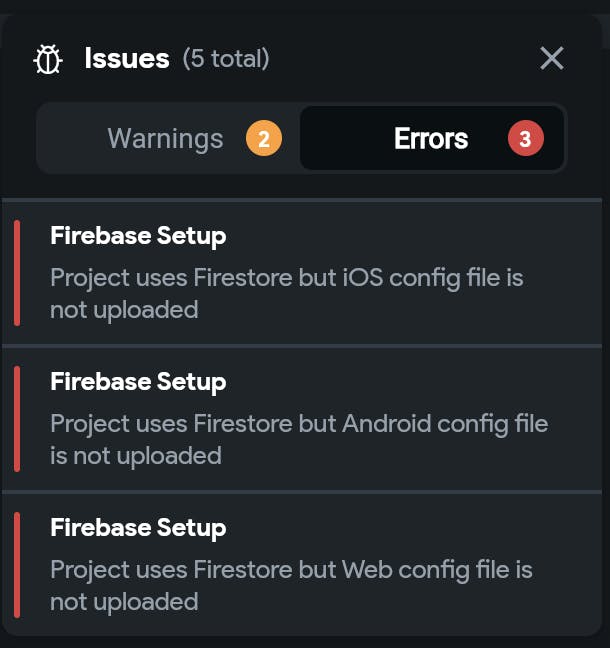This screenshot has height=648, width=610.
Task: Click the orange warnings count badge
Action: pos(264,139)
